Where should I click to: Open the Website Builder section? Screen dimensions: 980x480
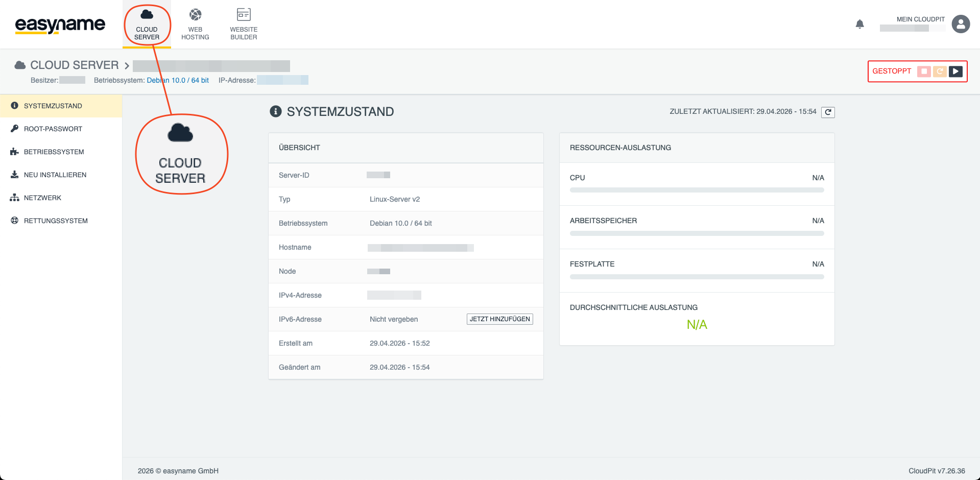(x=244, y=24)
